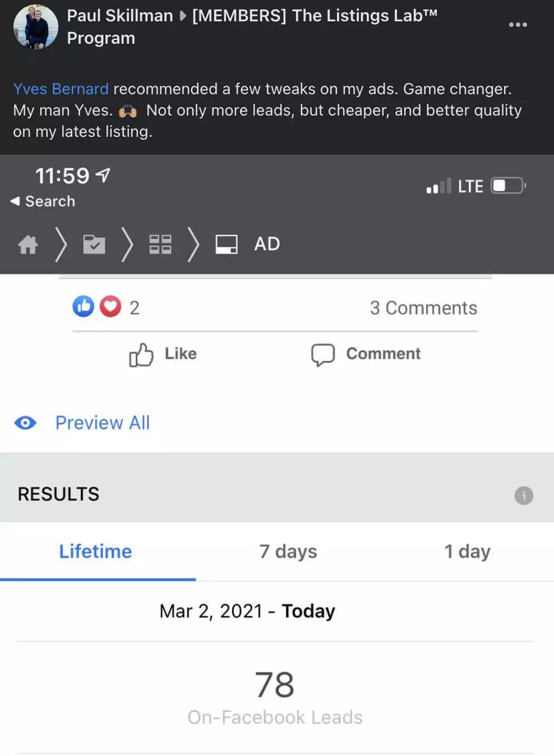Image resolution: width=554 pixels, height=756 pixels.
Task: Click the red heart reaction icon
Action: [x=110, y=307]
